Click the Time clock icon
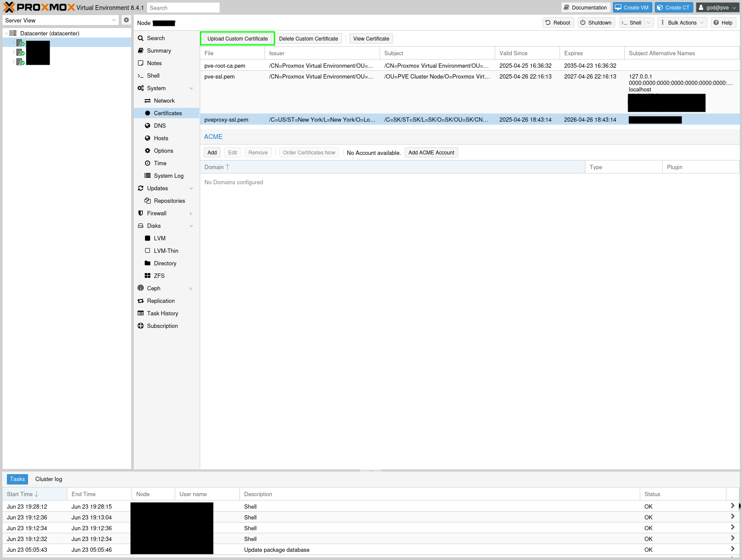 click(x=148, y=163)
